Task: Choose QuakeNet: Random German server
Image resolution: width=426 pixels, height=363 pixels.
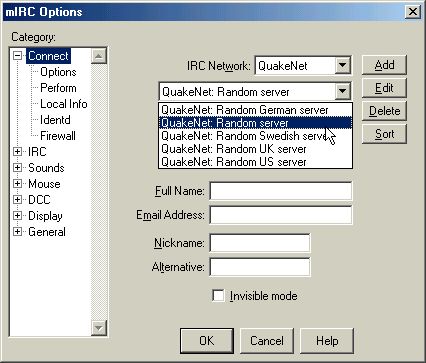Action: click(x=255, y=110)
